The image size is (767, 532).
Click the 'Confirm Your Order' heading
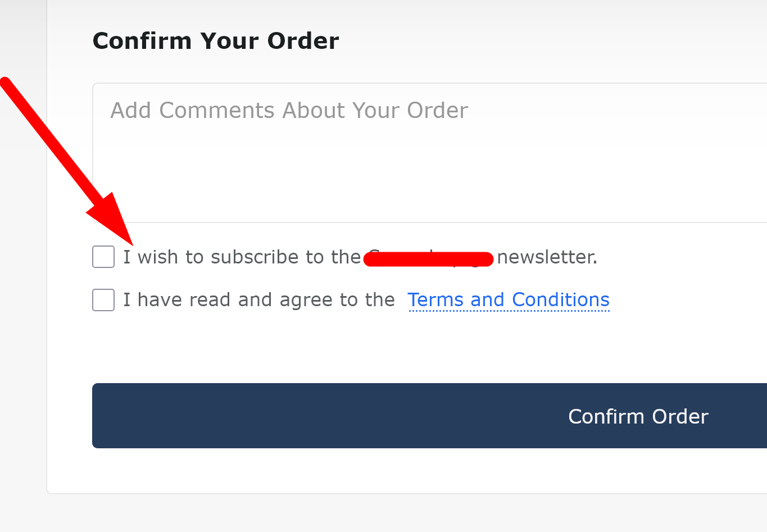coord(216,41)
